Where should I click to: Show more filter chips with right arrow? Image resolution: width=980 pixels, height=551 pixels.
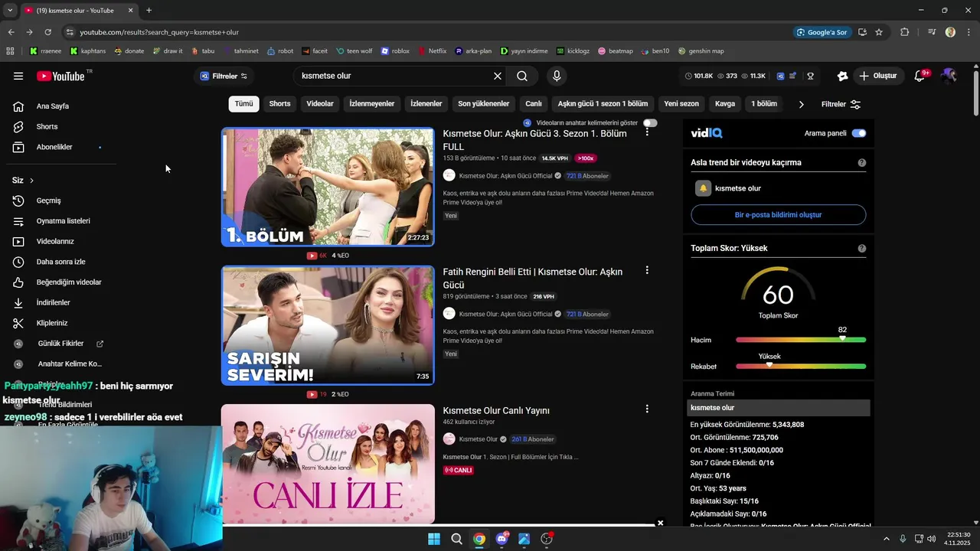(802, 104)
